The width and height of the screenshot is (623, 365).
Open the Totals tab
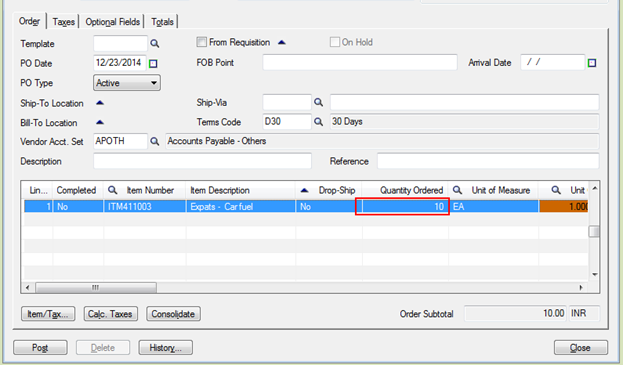pos(162,22)
